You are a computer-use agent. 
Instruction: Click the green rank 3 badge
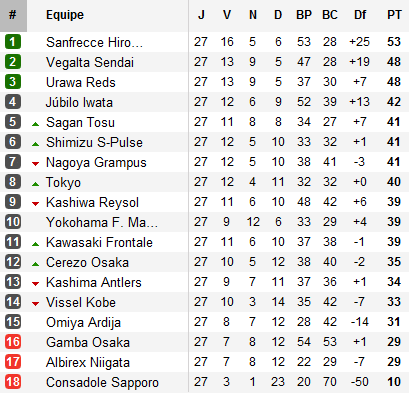coord(13,82)
